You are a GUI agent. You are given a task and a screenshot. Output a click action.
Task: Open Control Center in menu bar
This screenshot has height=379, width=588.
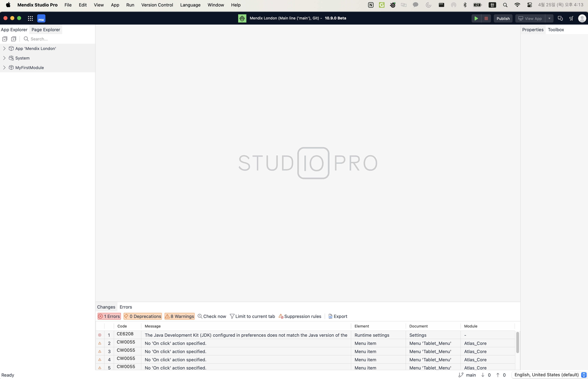click(530, 5)
